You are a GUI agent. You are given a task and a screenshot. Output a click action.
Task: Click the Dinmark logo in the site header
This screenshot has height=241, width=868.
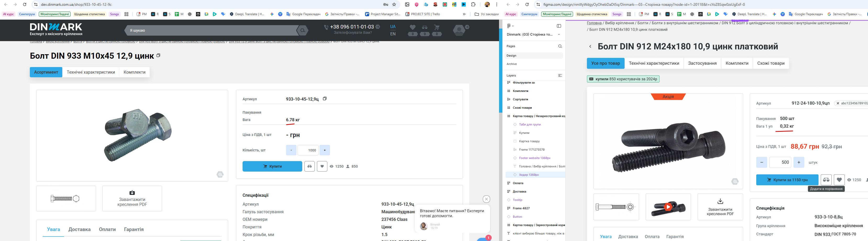click(56, 29)
